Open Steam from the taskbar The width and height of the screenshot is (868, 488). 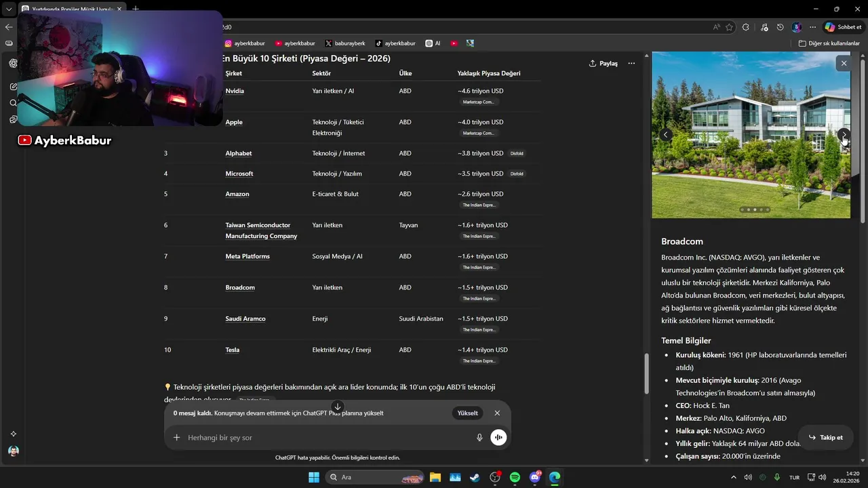[x=475, y=477]
